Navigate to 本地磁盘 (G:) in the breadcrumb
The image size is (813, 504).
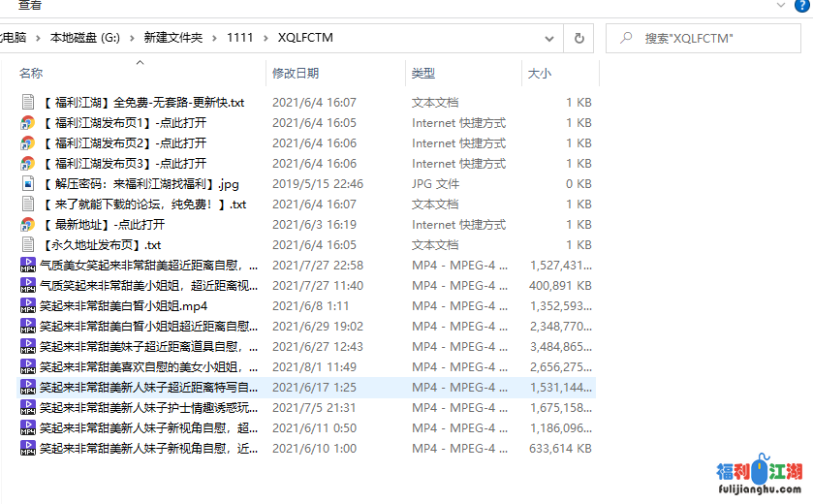88,38
